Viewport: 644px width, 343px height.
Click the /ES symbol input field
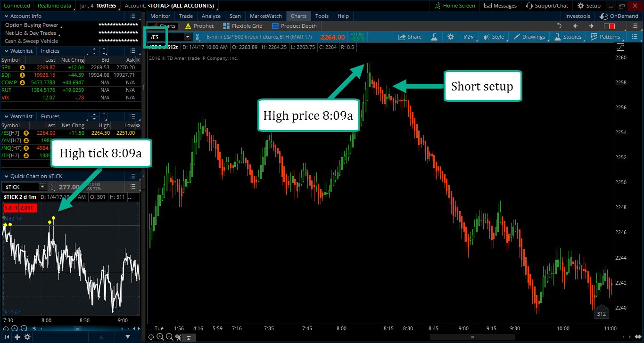(x=166, y=37)
